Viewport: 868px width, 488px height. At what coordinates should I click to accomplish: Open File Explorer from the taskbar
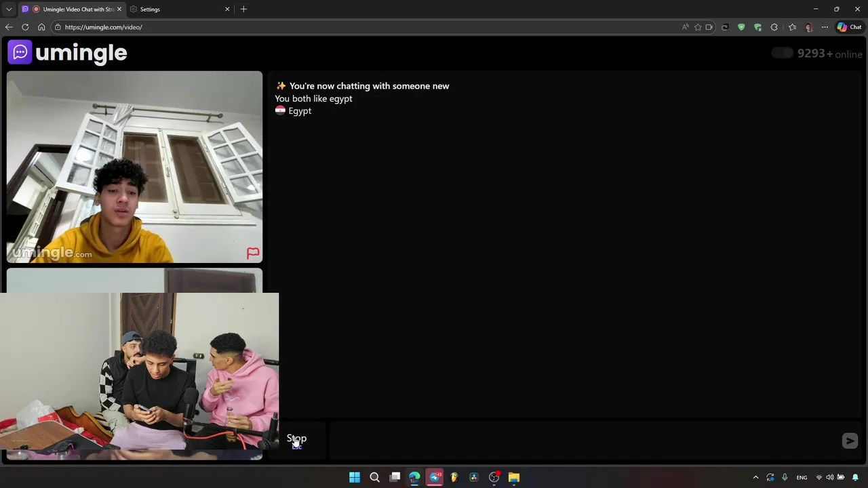coord(514,477)
